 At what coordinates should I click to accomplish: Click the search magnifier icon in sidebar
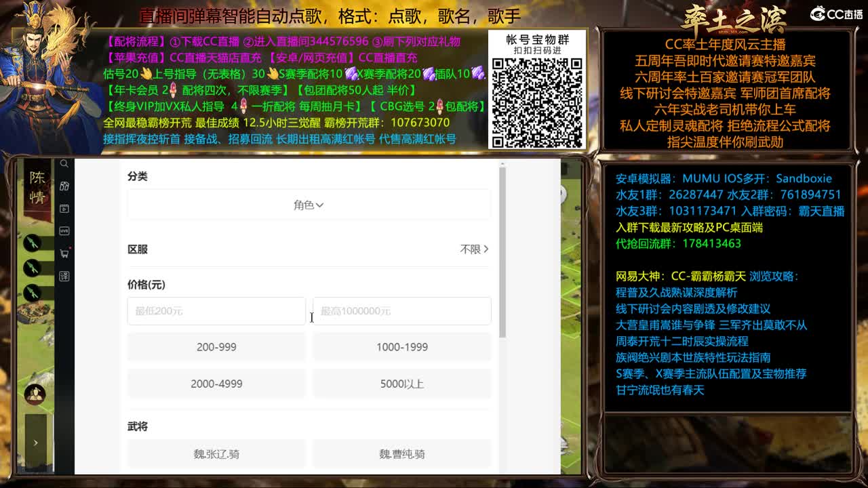click(64, 163)
